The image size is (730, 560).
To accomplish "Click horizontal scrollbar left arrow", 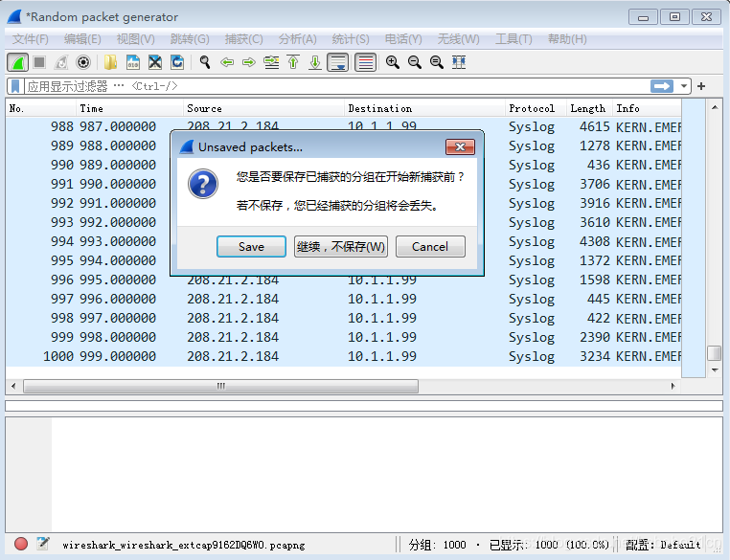I will [x=13, y=386].
